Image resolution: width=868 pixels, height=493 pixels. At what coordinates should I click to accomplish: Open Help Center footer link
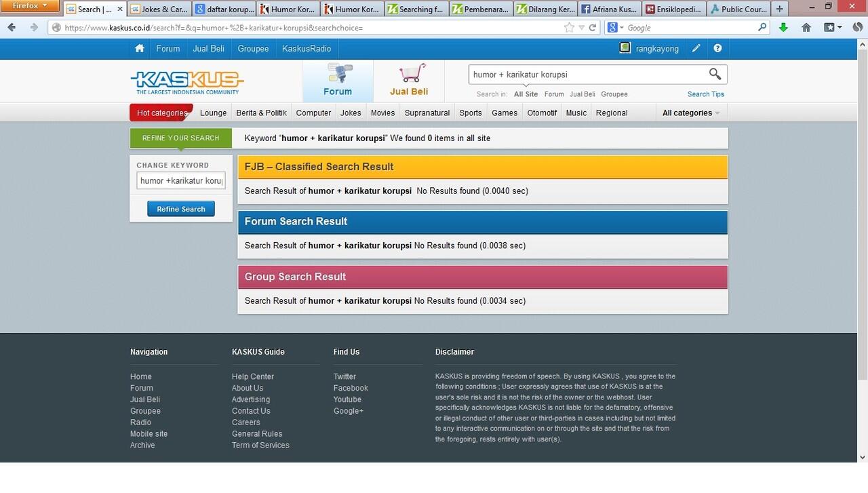253,376
